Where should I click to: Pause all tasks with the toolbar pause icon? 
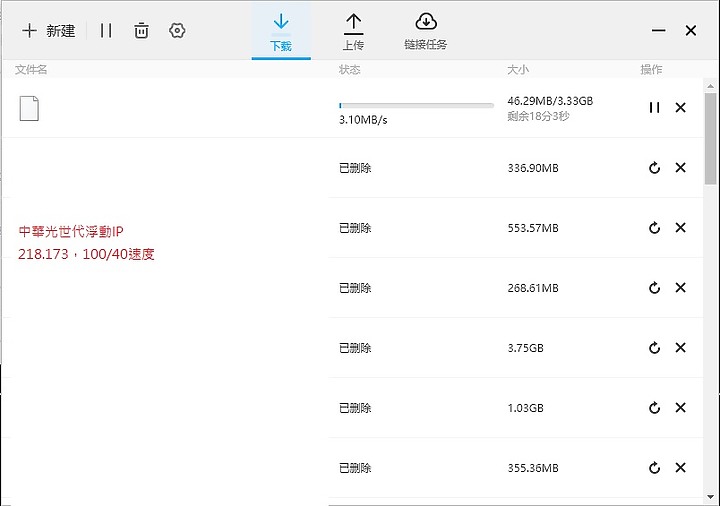pyautogui.click(x=106, y=31)
